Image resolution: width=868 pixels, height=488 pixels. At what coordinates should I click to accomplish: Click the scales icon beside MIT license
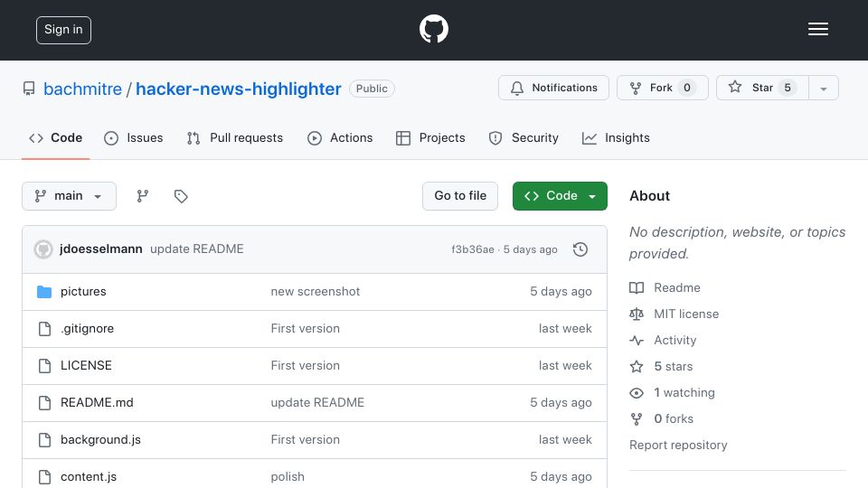pos(637,314)
